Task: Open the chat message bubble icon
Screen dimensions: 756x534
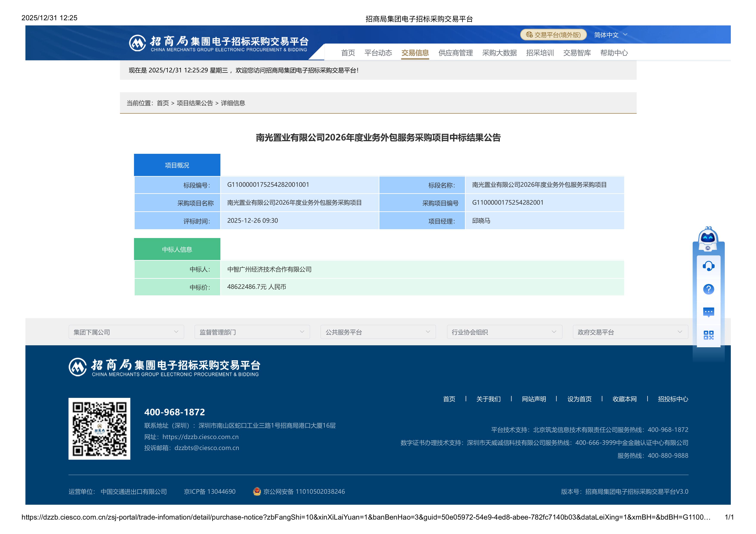Action: pyautogui.click(x=708, y=312)
